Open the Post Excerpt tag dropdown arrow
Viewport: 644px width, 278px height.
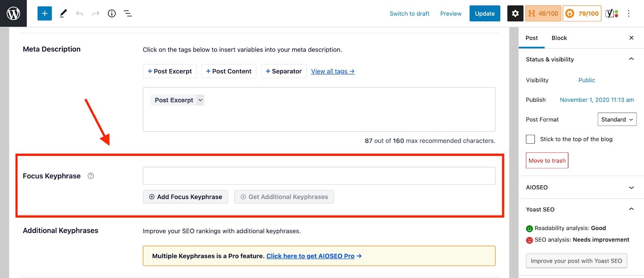[200, 100]
